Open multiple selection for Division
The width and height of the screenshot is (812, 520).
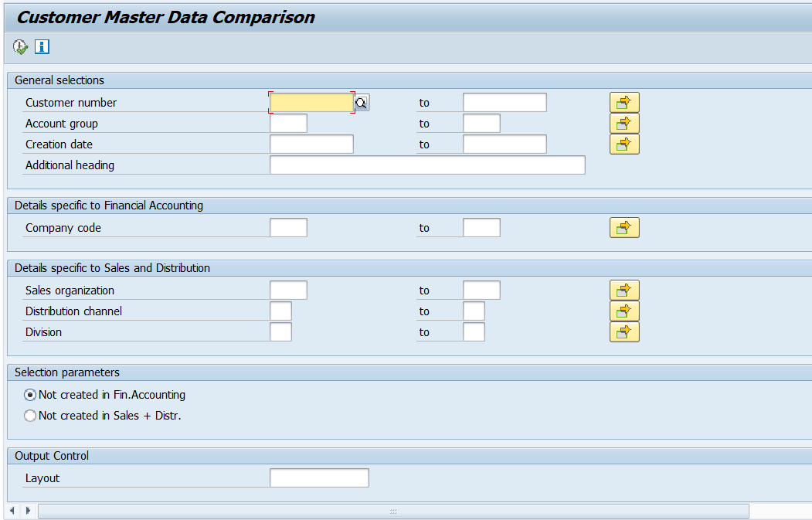[624, 331]
